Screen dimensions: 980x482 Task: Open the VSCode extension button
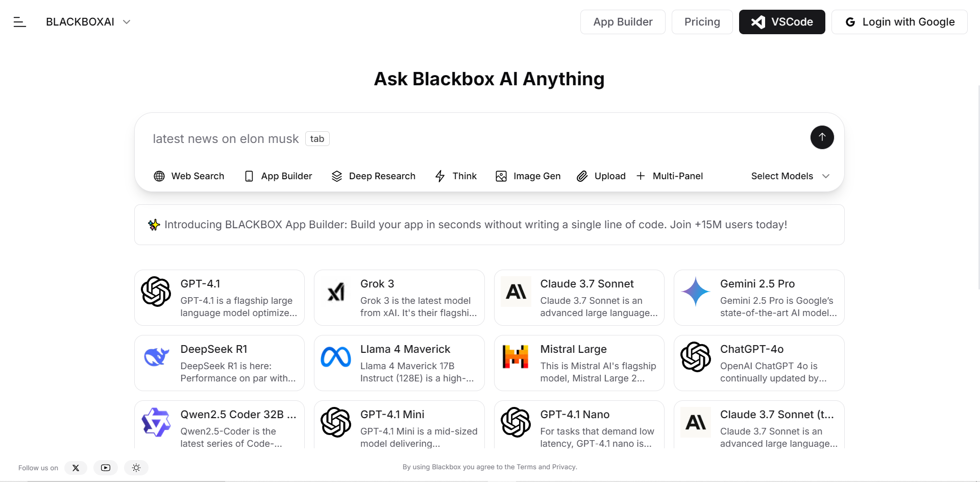click(782, 22)
